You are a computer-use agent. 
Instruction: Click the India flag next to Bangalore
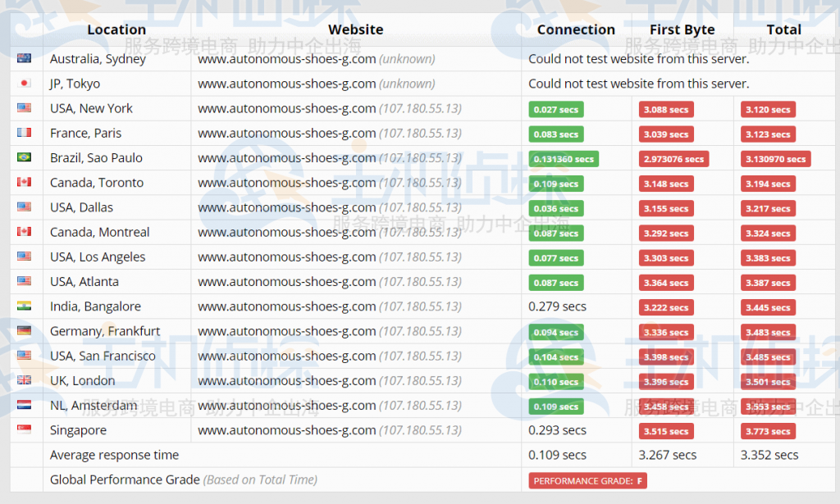[x=24, y=306]
